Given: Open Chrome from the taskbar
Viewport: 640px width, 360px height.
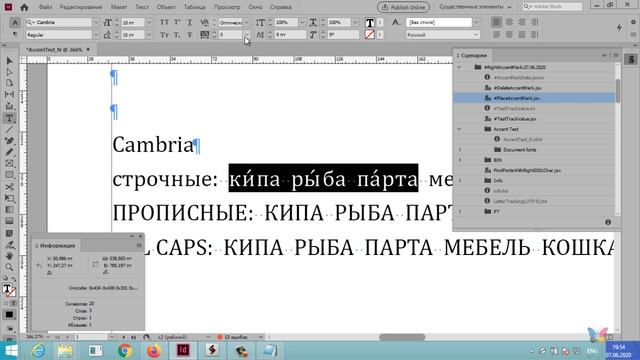Looking at the screenshot, I should pos(125,350).
